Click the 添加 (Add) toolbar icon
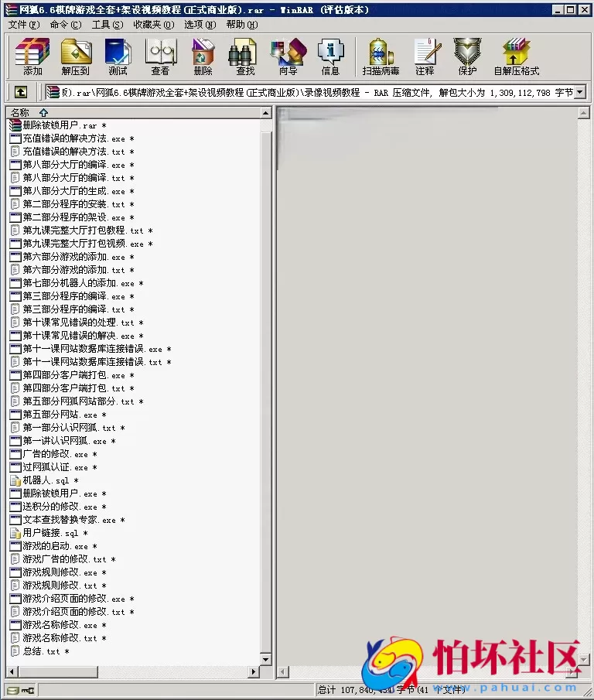The height and width of the screenshot is (700, 594). (x=32, y=56)
